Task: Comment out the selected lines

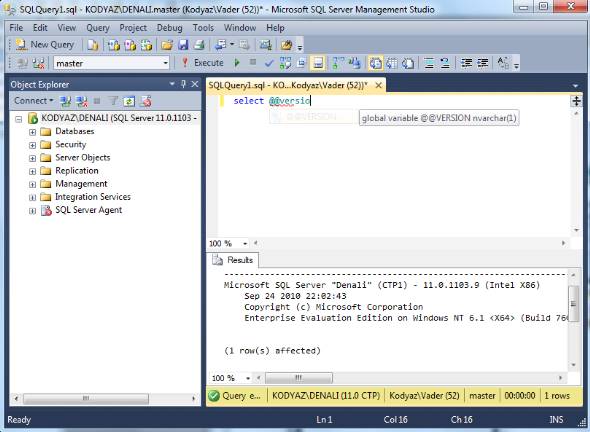Action: coord(429,63)
